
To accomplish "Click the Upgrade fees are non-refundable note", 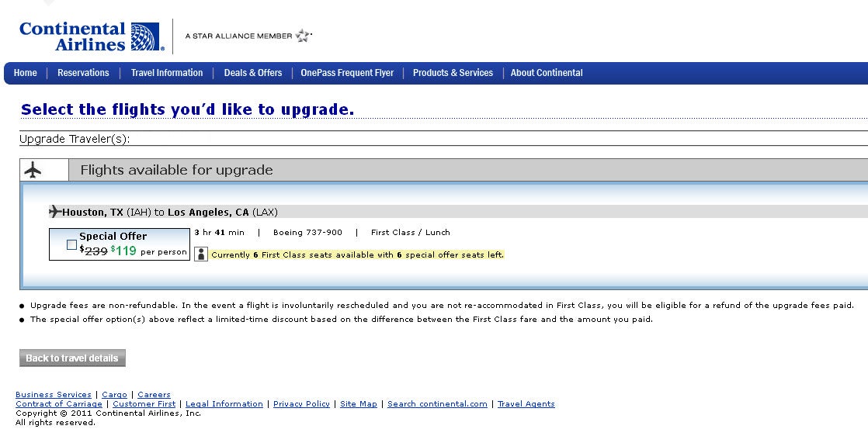I will pyautogui.click(x=442, y=305).
